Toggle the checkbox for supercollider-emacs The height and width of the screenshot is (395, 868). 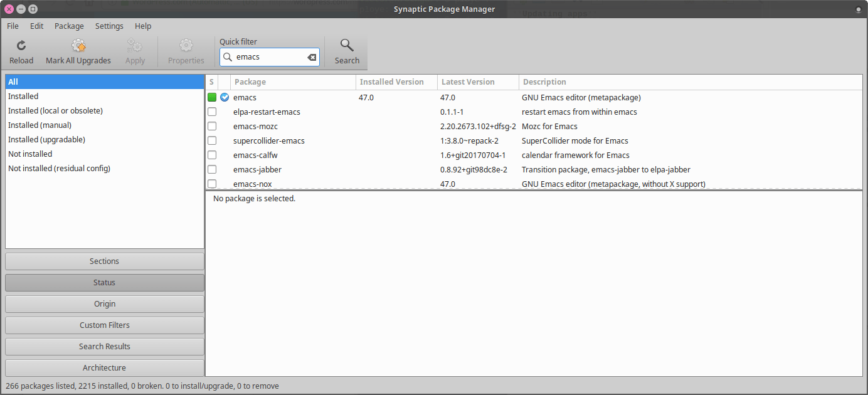212,140
